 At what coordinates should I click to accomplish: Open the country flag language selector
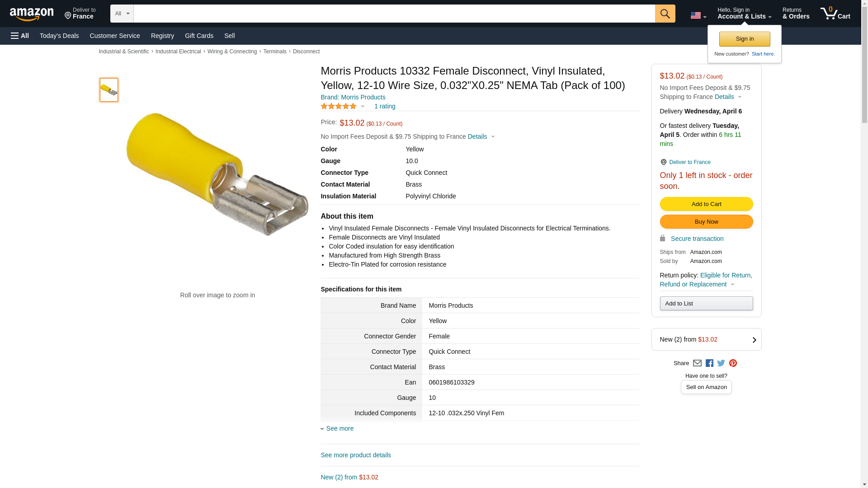tap(698, 16)
